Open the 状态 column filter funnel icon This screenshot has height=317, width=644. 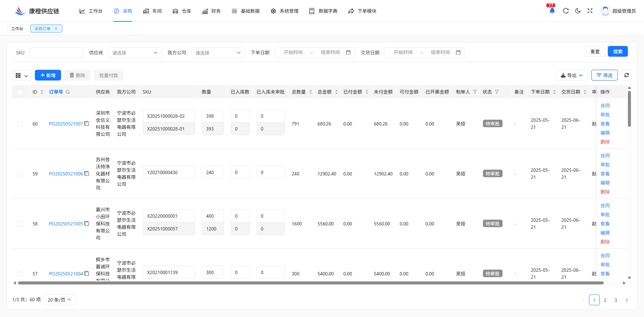497,92
